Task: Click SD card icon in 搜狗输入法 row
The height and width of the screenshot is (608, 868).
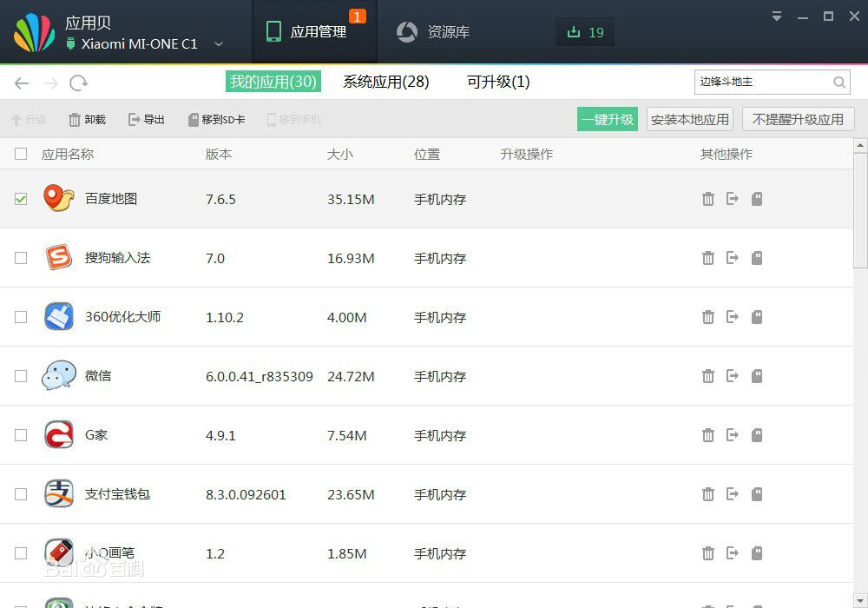Action: click(x=757, y=258)
